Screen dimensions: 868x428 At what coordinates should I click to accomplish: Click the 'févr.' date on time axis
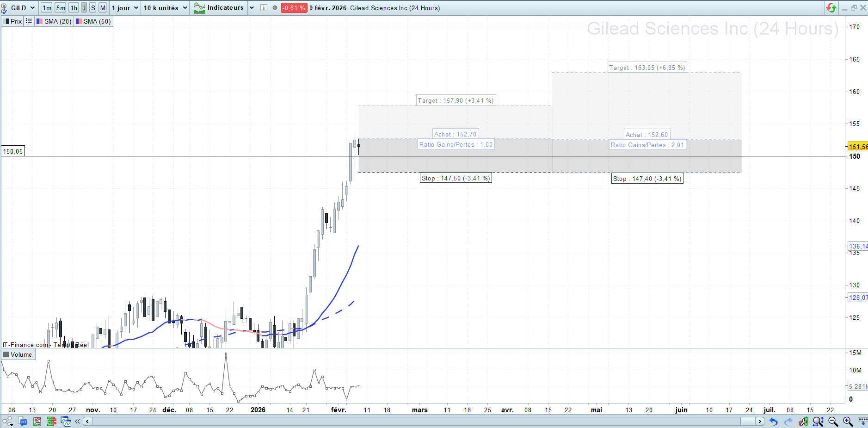pyautogui.click(x=339, y=410)
